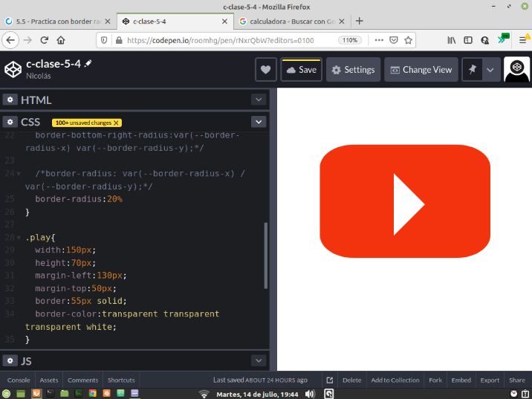Viewport: 532px width, 399px height.
Task: Click the 110% zoom level indicator
Action: point(350,40)
